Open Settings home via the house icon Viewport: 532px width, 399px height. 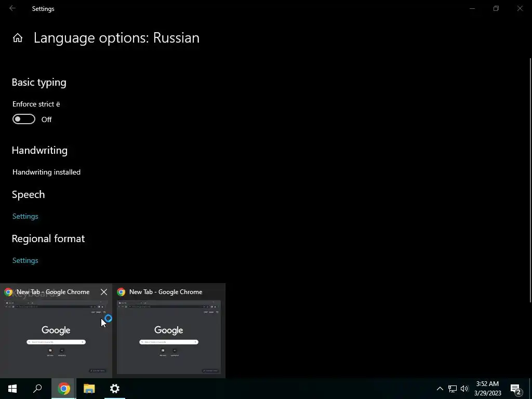18,37
